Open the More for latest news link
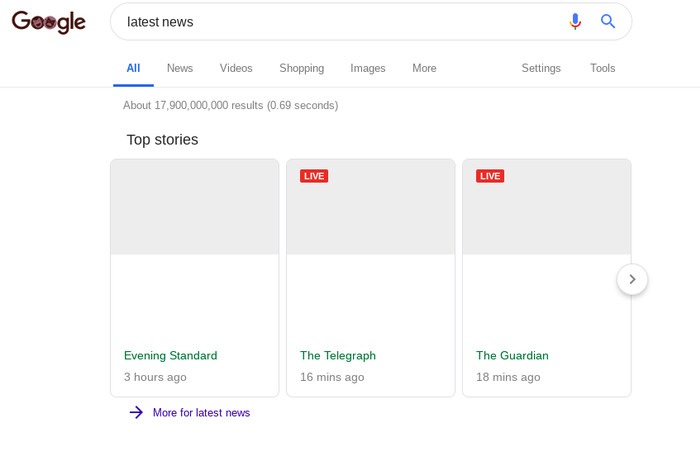The height and width of the screenshot is (466, 700). click(201, 412)
